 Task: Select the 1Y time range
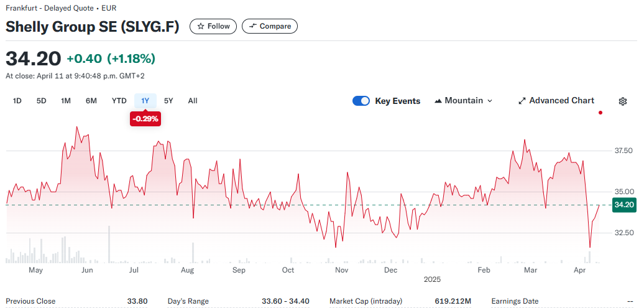coord(145,101)
